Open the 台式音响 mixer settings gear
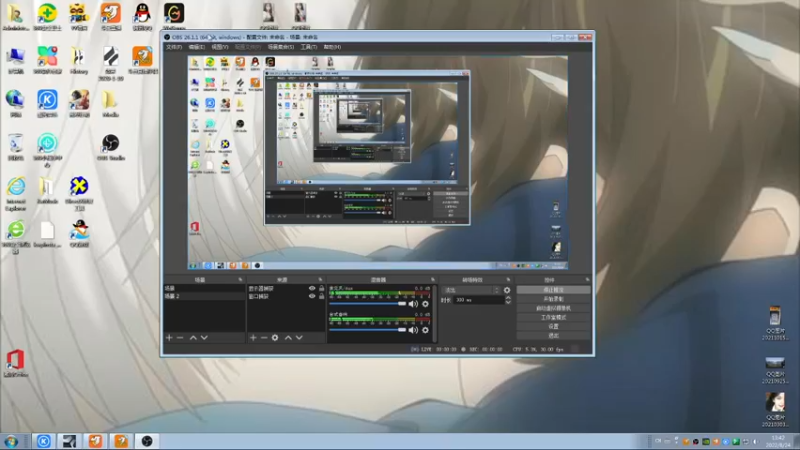 click(425, 330)
